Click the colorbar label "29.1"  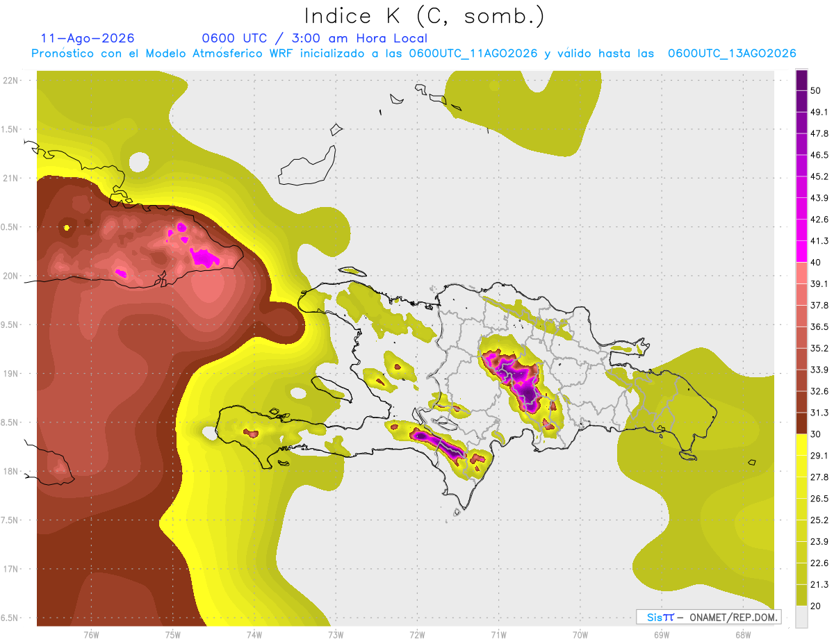[x=819, y=456]
